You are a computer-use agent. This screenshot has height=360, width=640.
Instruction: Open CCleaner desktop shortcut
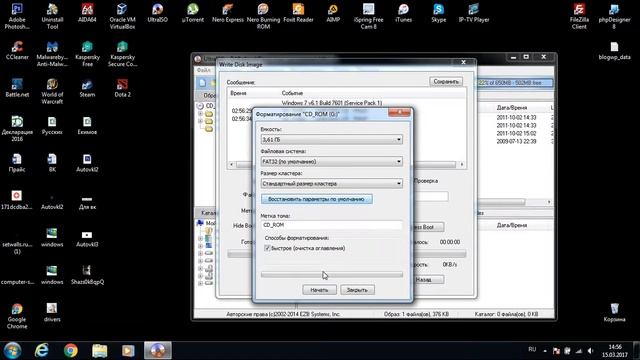point(17,50)
